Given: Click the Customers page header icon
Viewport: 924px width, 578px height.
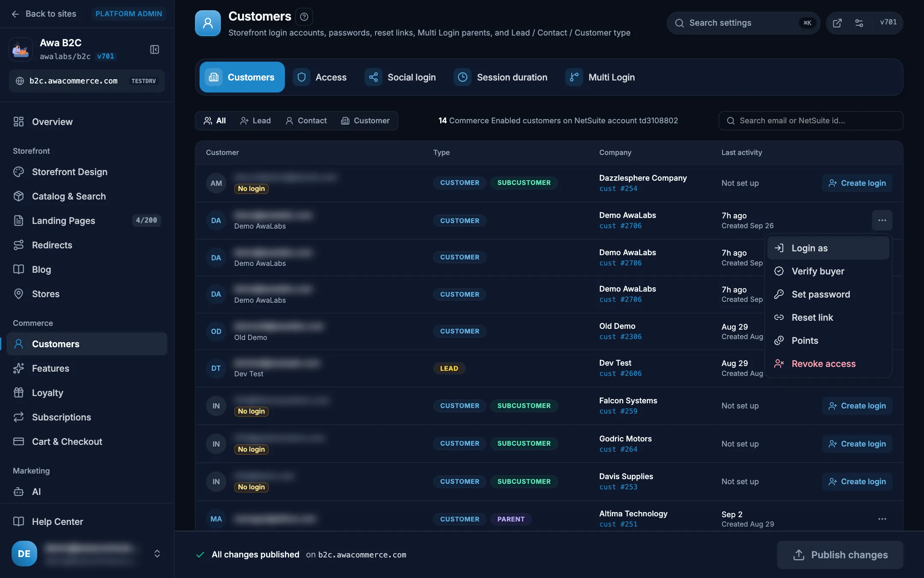Looking at the screenshot, I should 208,23.
